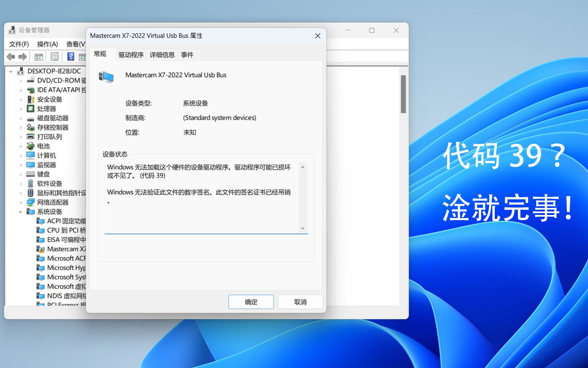Viewport: 588px width, 368px height.
Task: Expand the DVD/CD-ROM 驱动器 branch
Action: (20, 81)
